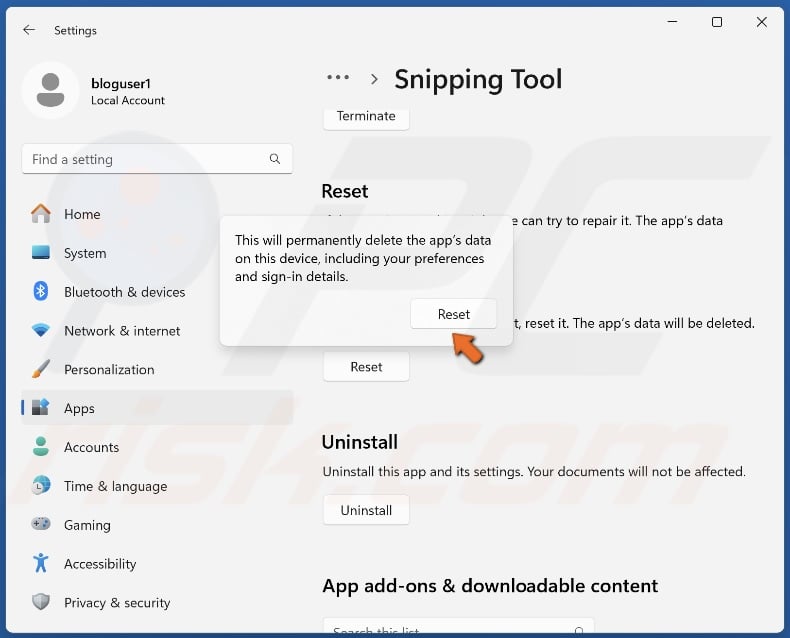790x638 pixels.
Task: Open the breadcrumb ellipsis menu
Action: coord(338,78)
